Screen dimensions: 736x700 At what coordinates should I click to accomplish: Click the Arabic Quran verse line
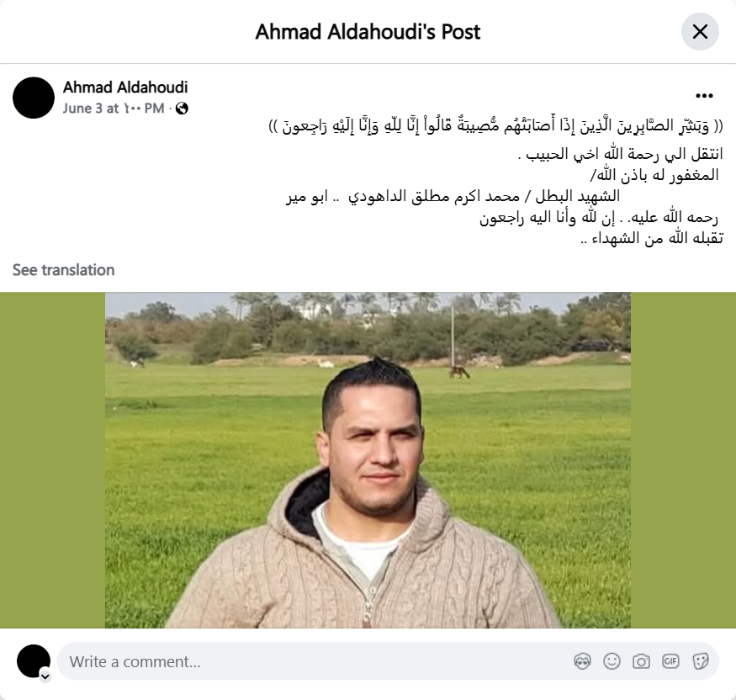(495, 126)
